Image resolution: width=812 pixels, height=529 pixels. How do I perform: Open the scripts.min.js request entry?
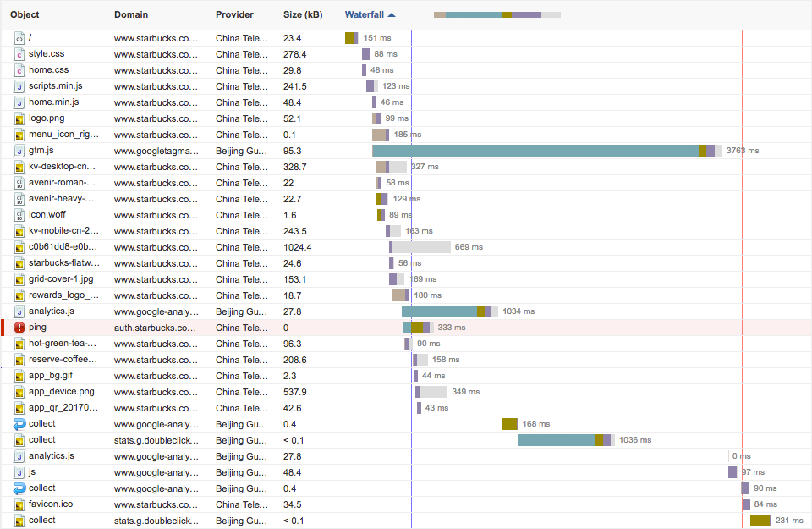[56, 86]
